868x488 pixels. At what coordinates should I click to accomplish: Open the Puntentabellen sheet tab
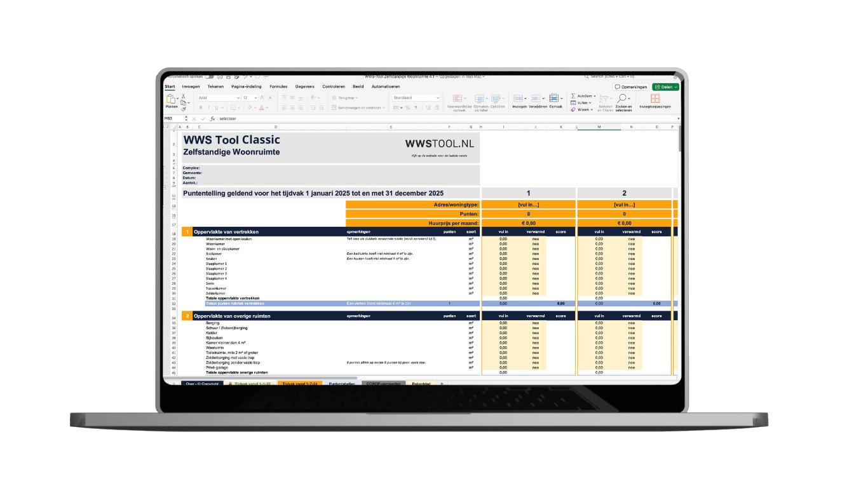click(x=341, y=384)
